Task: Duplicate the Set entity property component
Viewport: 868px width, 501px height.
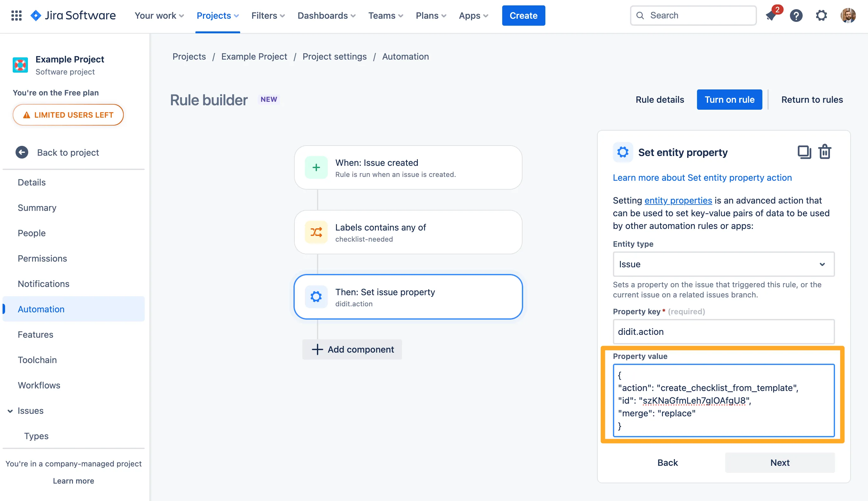Action: (x=804, y=152)
